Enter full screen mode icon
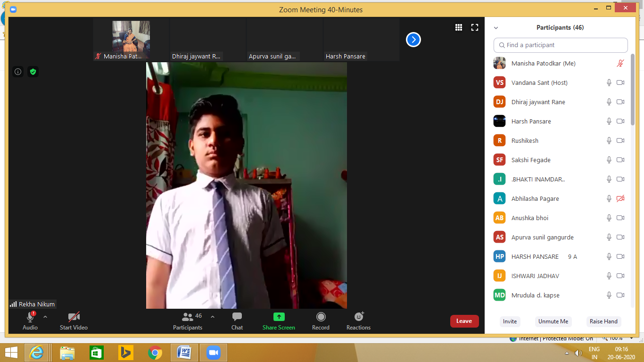Screen dimensions: 644x362 tap(475, 28)
